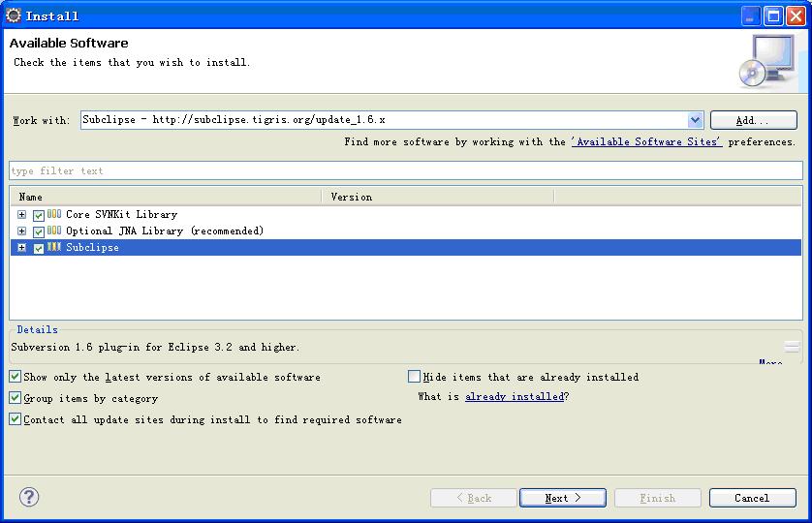Click the type filter text field
The width and height of the screenshot is (812, 523).
coord(406,170)
